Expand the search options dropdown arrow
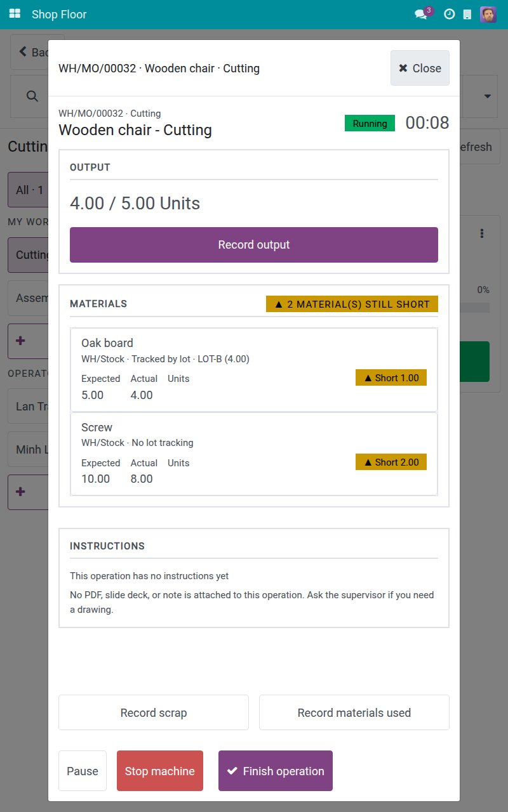Screen dimensions: 508x812 [488, 96]
